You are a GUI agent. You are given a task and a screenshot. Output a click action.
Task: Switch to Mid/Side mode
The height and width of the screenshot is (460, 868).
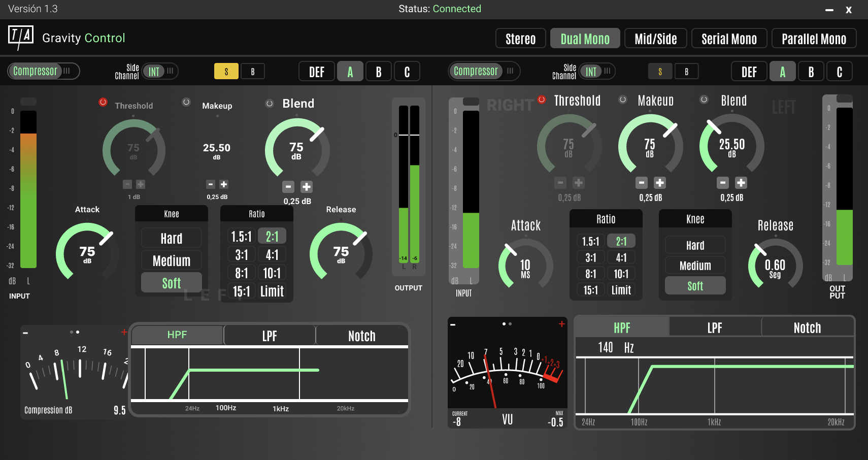(656, 39)
